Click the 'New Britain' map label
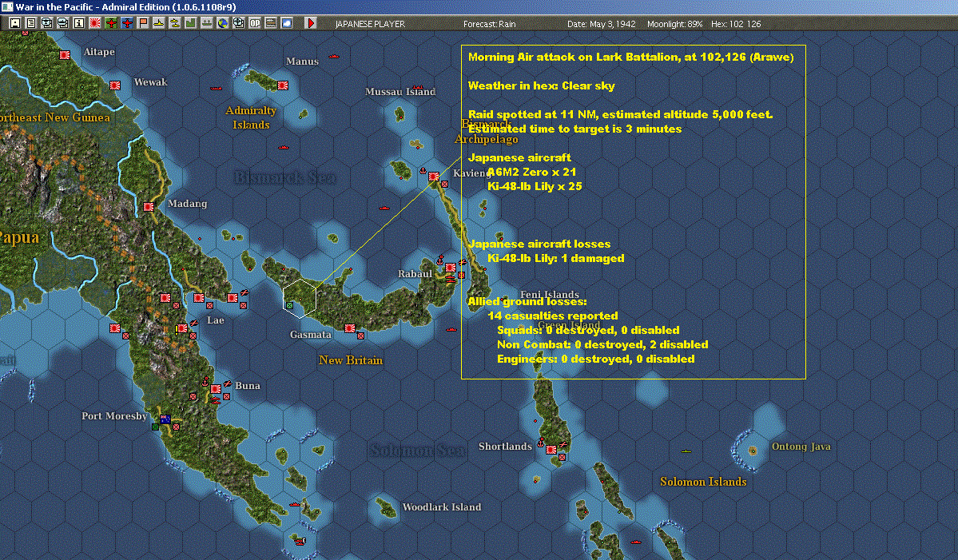Screen dimensions: 958x560 [351, 360]
